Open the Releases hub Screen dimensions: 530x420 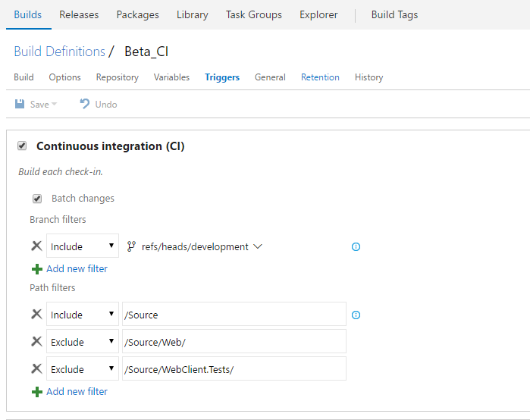tap(79, 14)
